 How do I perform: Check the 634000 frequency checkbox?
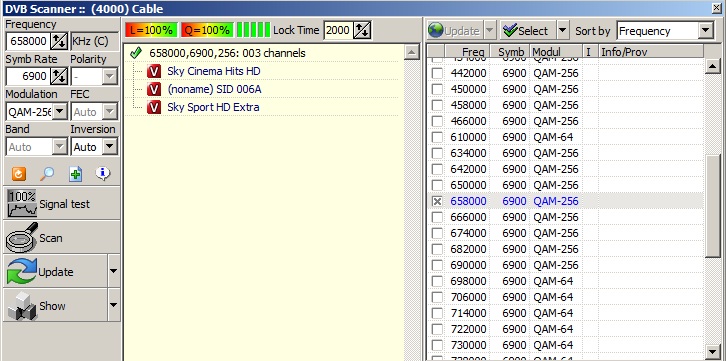[x=437, y=153]
